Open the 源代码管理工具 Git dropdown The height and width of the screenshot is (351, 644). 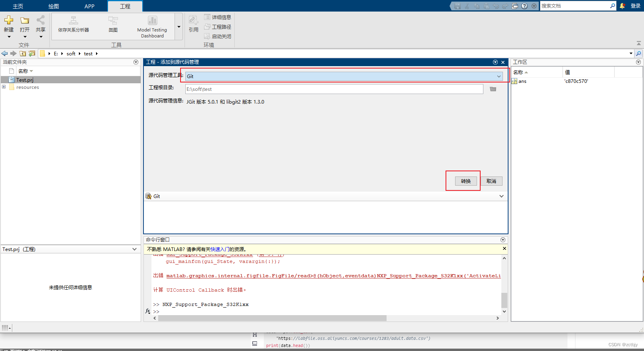[x=344, y=76]
